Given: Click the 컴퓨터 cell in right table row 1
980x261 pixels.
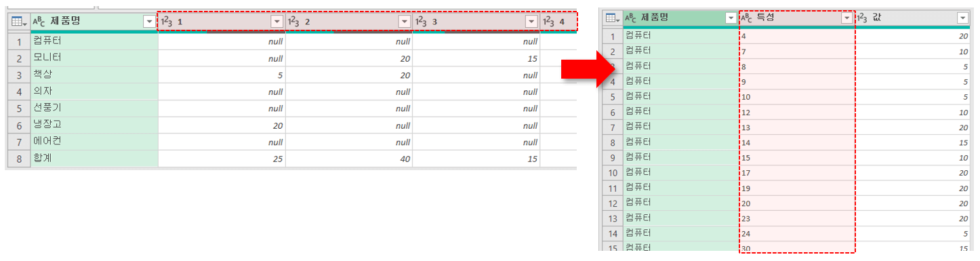Looking at the screenshot, I should [x=680, y=36].
